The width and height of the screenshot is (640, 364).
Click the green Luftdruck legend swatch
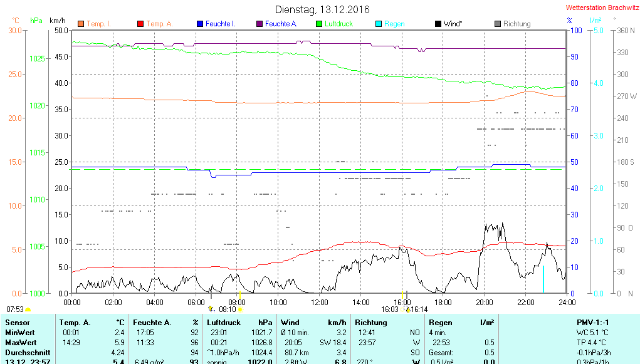click(x=319, y=24)
